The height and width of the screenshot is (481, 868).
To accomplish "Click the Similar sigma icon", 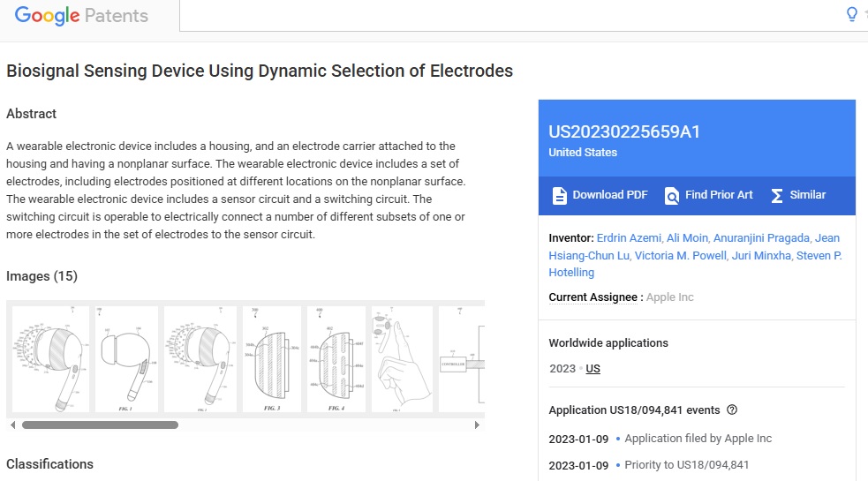I will coord(777,195).
